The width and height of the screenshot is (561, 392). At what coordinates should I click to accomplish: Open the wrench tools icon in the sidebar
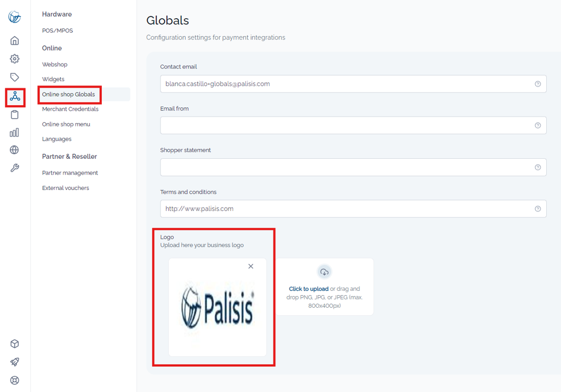(x=15, y=168)
